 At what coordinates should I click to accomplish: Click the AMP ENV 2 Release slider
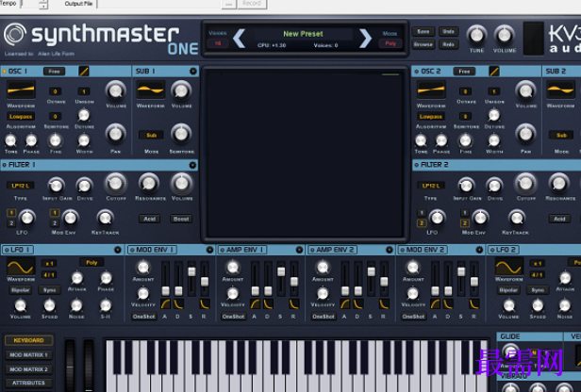[384, 278]
